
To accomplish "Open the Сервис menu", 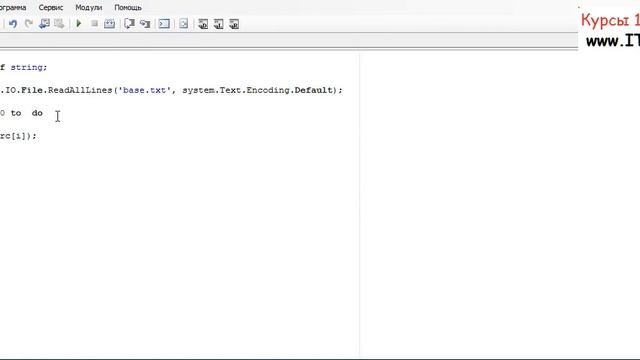I will (x=51, y=8).
